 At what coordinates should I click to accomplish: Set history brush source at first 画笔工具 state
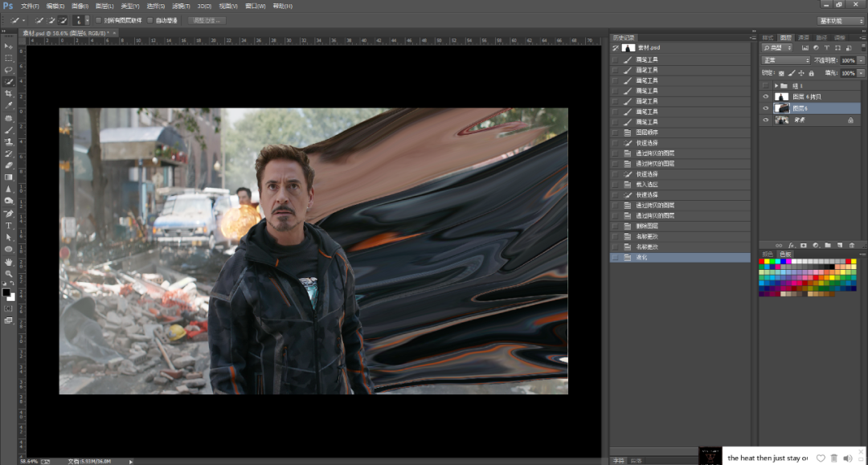(615, 59)
